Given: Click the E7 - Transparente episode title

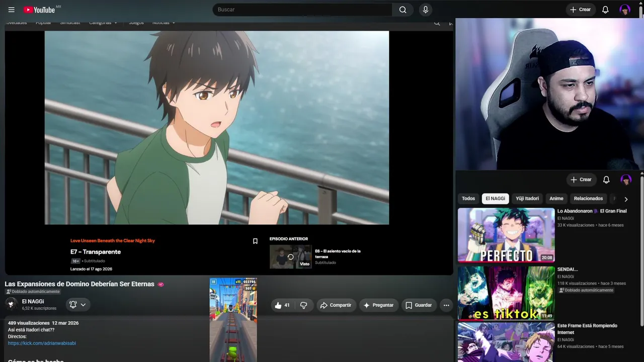Looking at the screenshot, I should point(96,252).
